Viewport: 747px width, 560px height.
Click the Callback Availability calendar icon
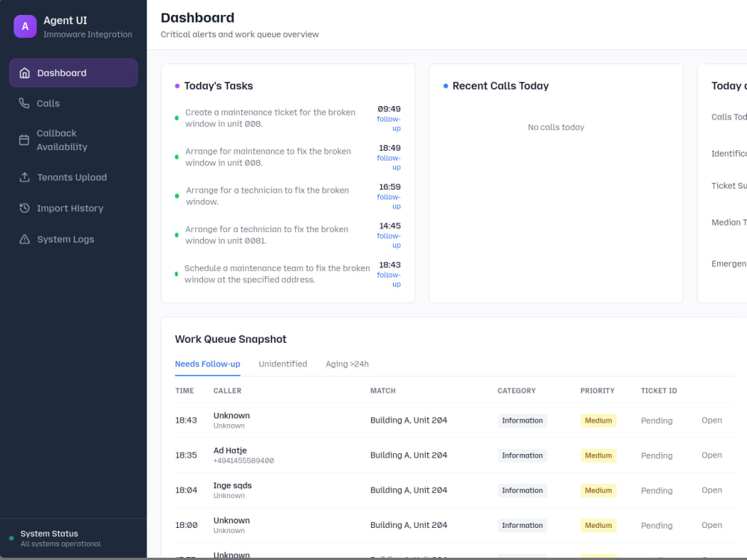24,140
